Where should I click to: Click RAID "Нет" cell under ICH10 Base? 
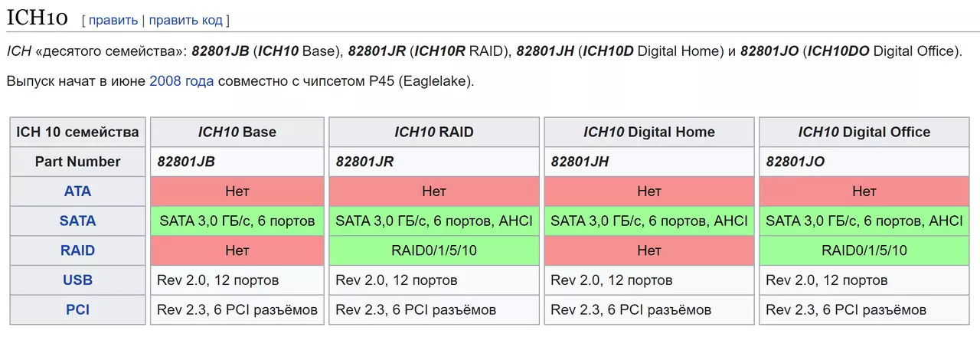(x=237, y=250)
